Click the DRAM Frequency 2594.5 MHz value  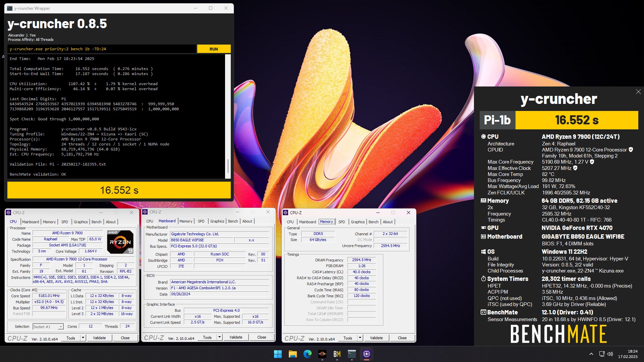[362, 260]
